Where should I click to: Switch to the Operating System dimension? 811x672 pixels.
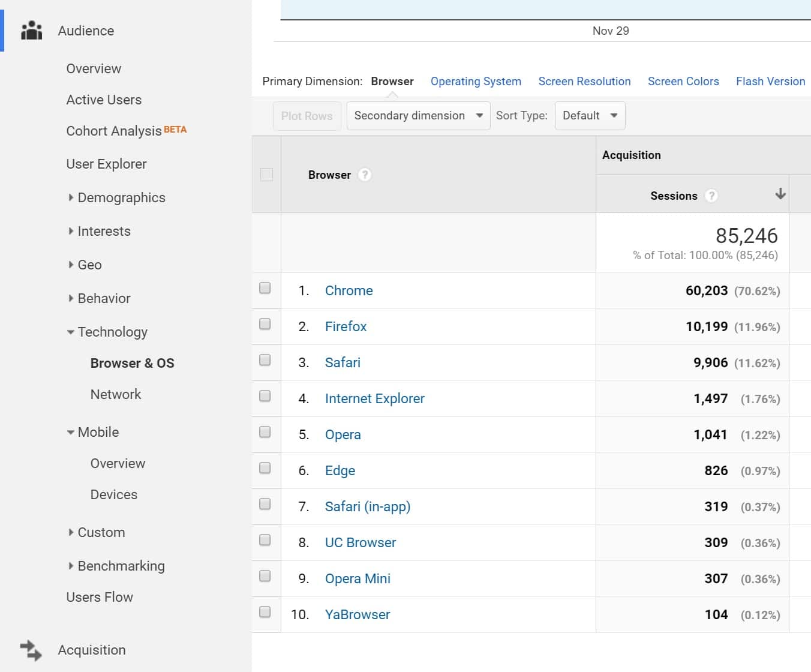(476, 81)
